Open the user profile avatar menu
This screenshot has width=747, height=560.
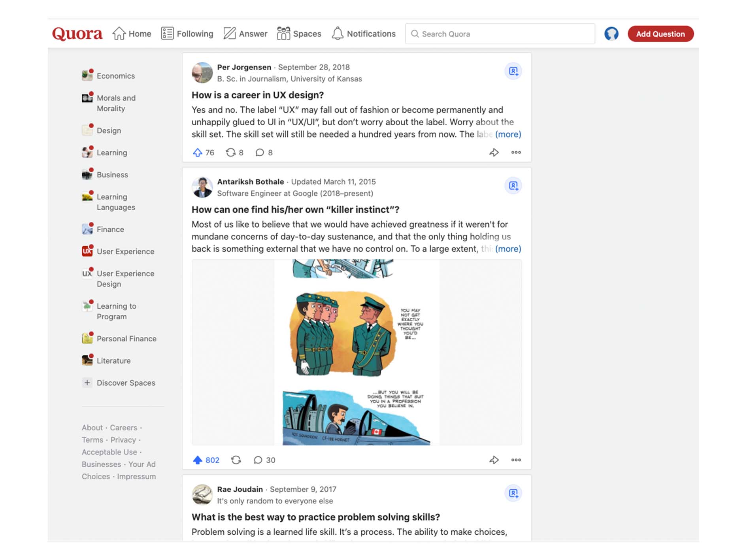(611, 34)
